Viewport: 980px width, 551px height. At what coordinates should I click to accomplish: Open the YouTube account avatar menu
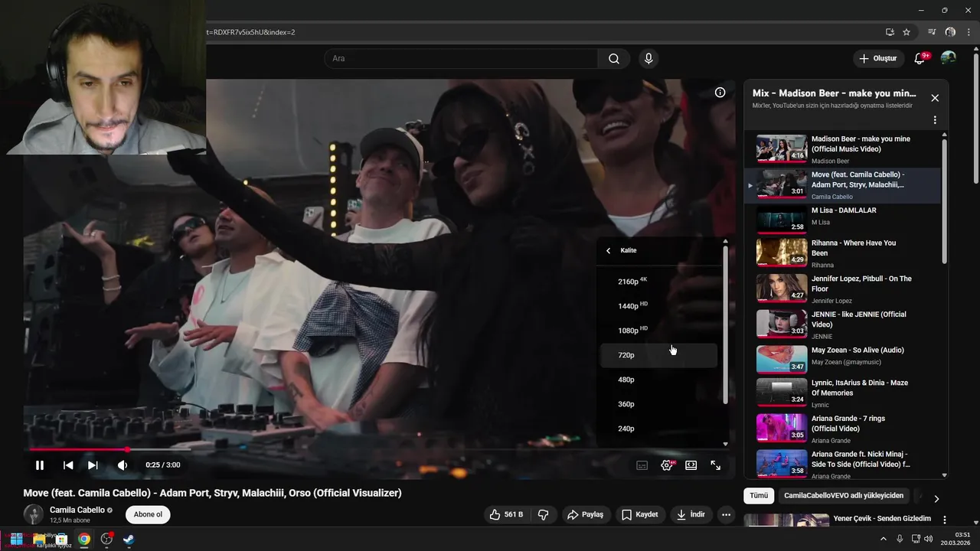coord(949,58)
